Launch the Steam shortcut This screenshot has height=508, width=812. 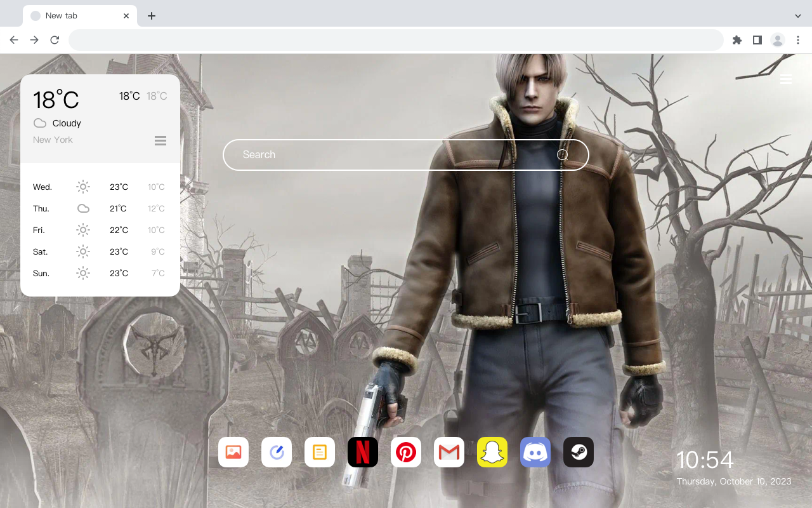(579, 452)
